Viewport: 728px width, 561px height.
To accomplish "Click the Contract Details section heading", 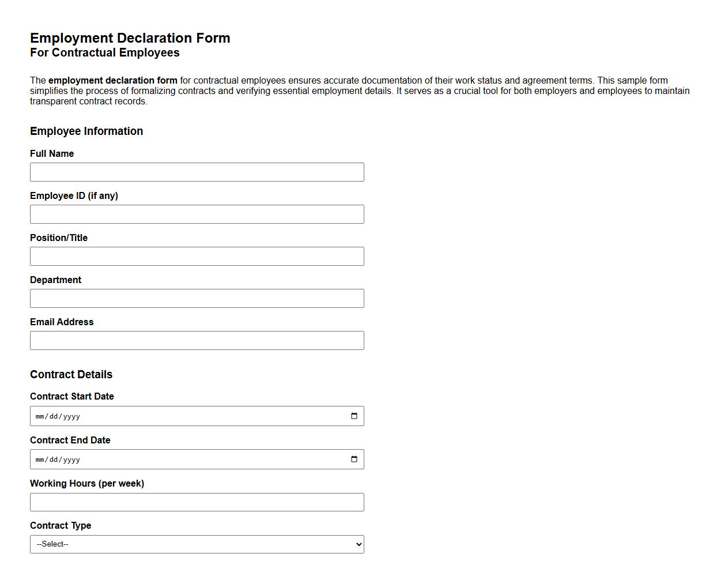I will [71, 374].
